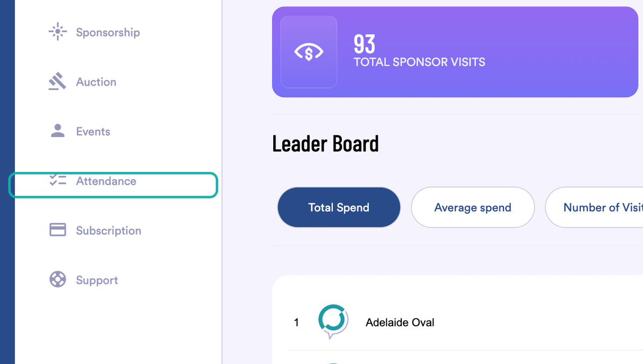Click the Adelaide Oval leaderboard entry

[400, 322]
